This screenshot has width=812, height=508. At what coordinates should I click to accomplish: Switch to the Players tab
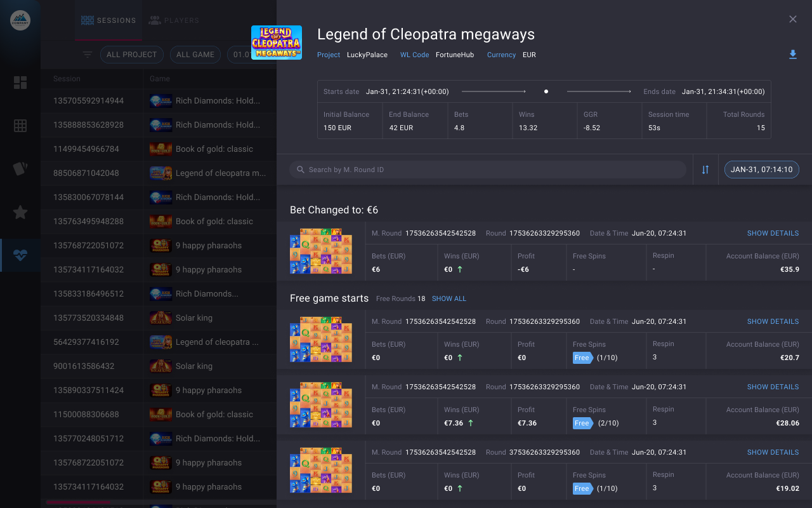(x=174, y=20)
